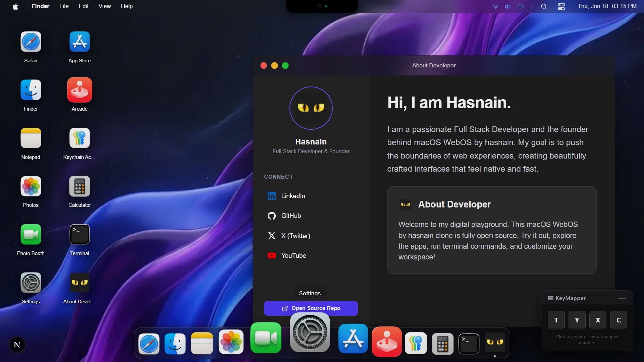Click the Open Source Repo button
Viewport: 644px width, 362px height.
coord(311,308)
